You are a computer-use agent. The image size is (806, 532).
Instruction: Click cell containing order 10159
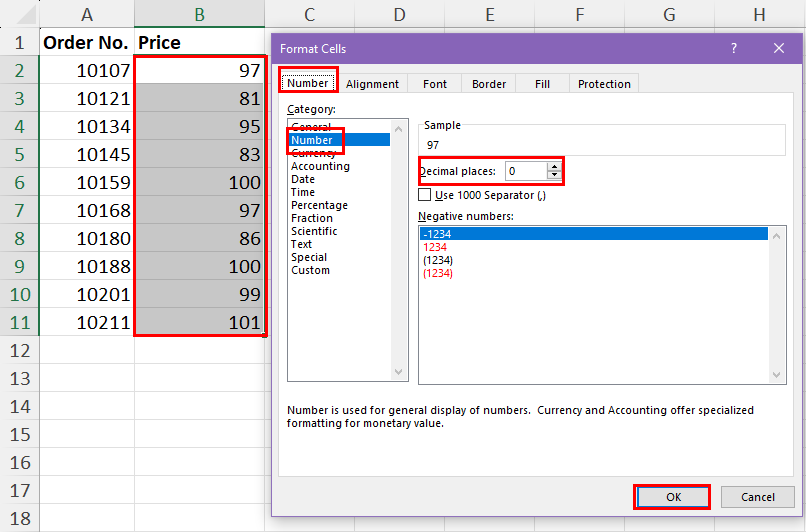click(87, 182)
